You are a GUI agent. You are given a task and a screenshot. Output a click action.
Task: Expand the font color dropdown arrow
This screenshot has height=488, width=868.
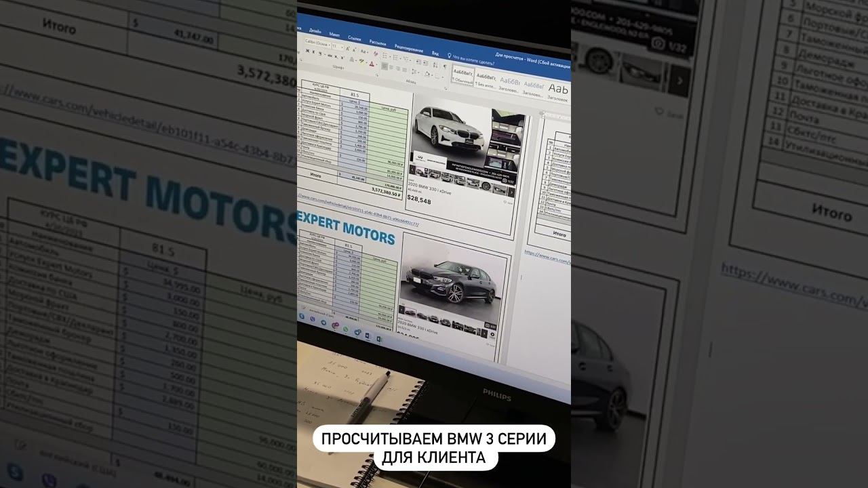[x=376, y=64]
